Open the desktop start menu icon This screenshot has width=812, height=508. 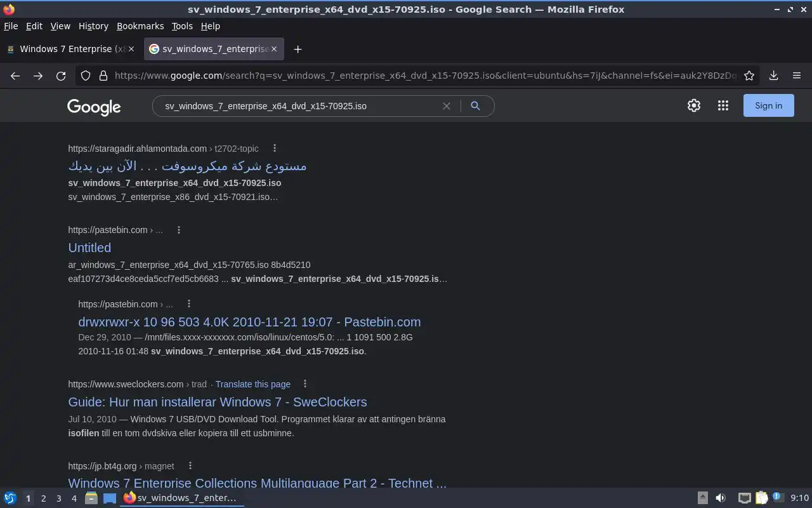coord(10,498)
